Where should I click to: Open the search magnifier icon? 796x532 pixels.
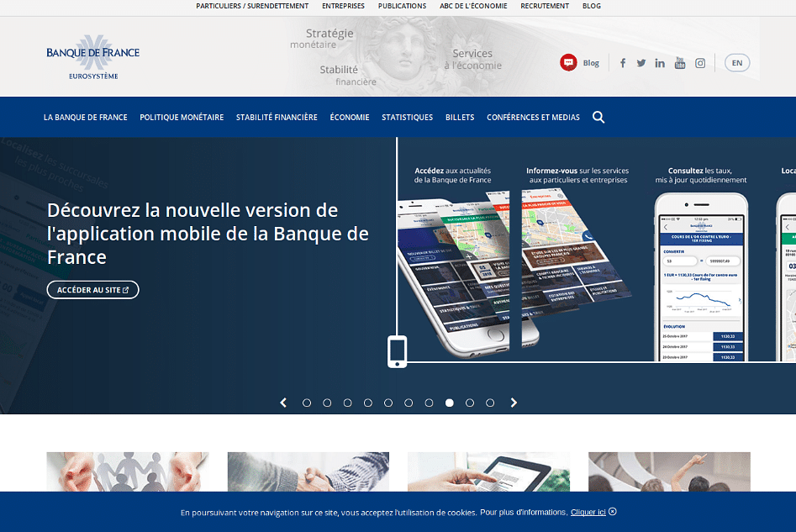click(598, 118)
